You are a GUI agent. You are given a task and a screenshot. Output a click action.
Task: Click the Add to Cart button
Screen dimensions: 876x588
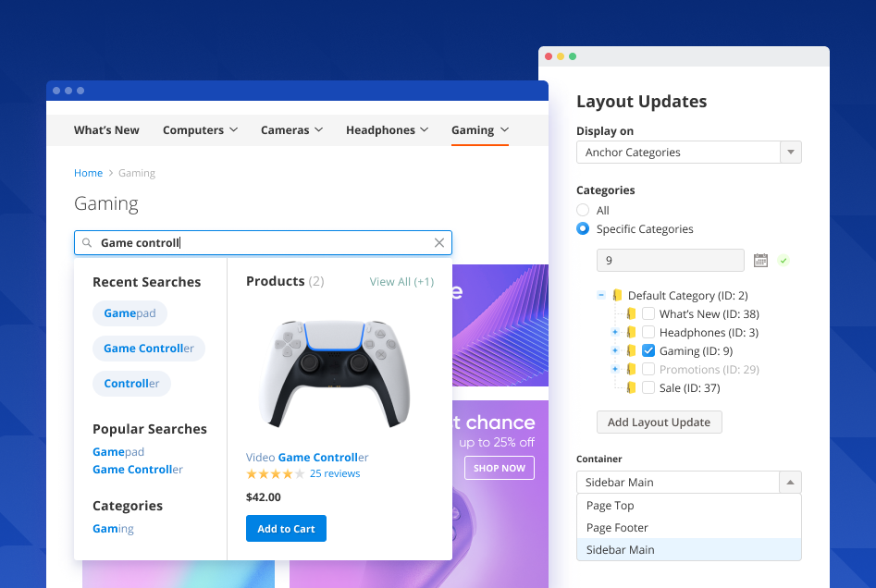[286, 528]
